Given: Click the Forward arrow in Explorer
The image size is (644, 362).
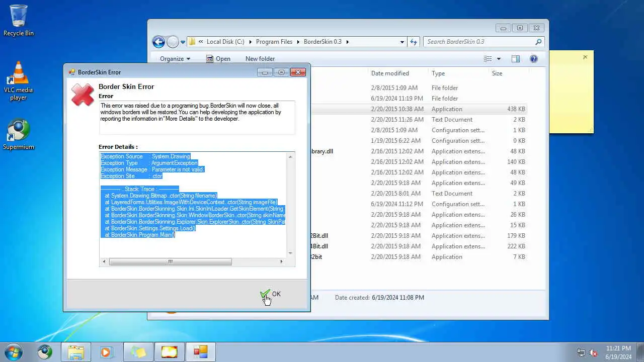Looking at the screenshot, I should (x=173, y=42).
